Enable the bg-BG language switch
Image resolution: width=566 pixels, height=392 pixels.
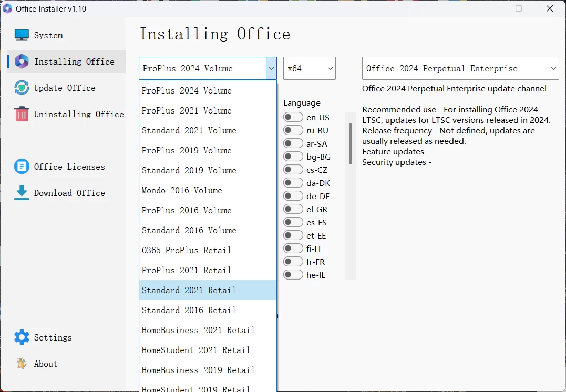pyautogui.click(x=293, y=156)
